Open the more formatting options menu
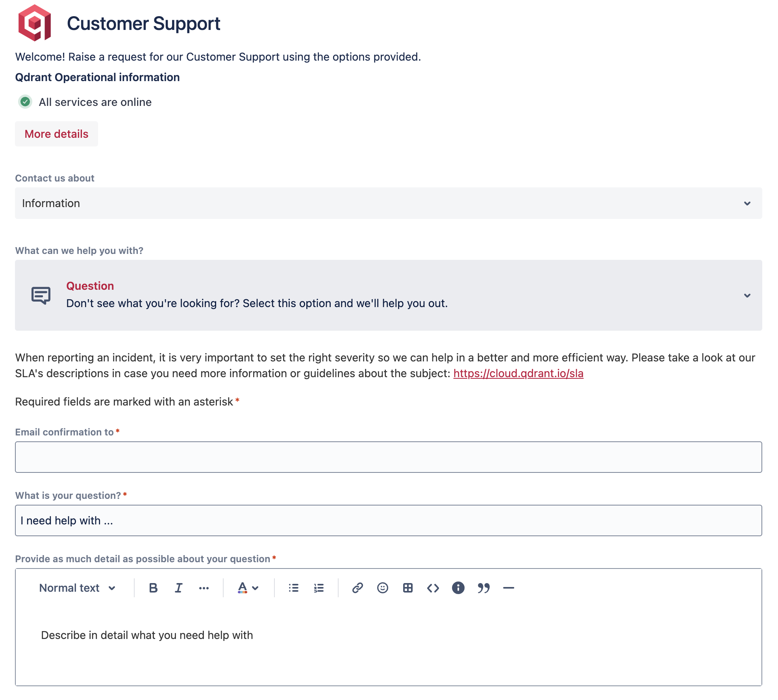The width and height of the screenshot is (778, 700). click(204, 588)
